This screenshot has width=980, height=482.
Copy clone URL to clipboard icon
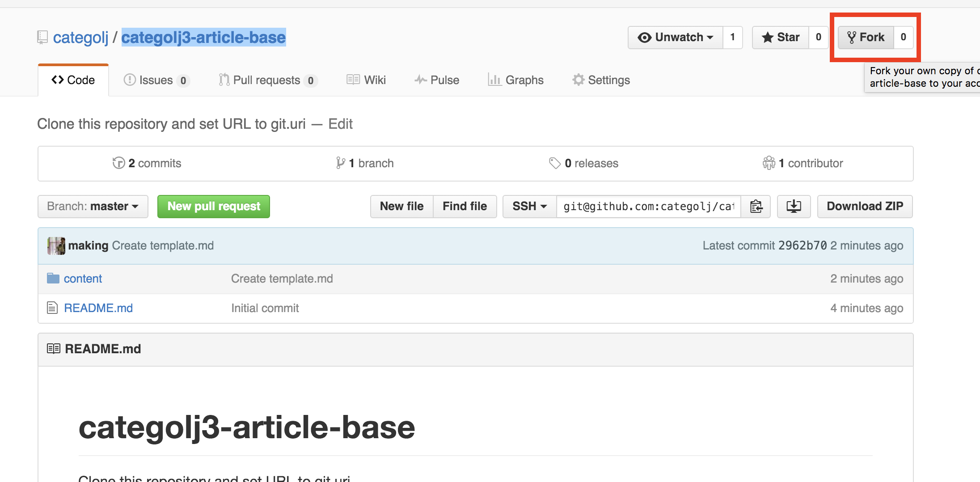(x=756, y=207)
